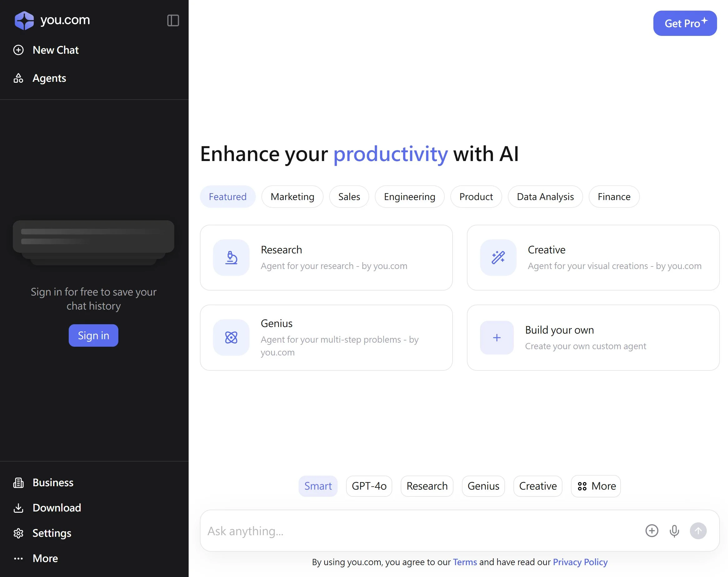The image size is (728, 577).
Task: Click the Build your own plus icon
Action: coord(497,337)
